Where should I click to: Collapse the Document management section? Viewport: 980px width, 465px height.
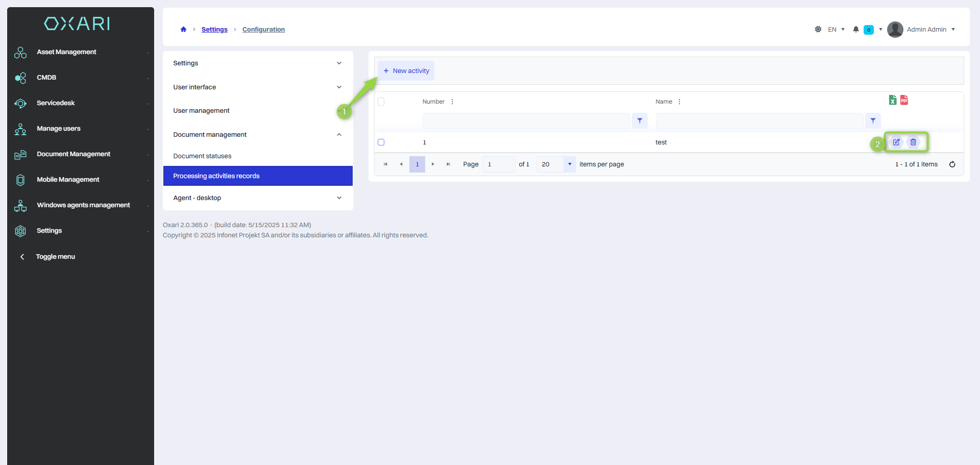coord(339,135)
